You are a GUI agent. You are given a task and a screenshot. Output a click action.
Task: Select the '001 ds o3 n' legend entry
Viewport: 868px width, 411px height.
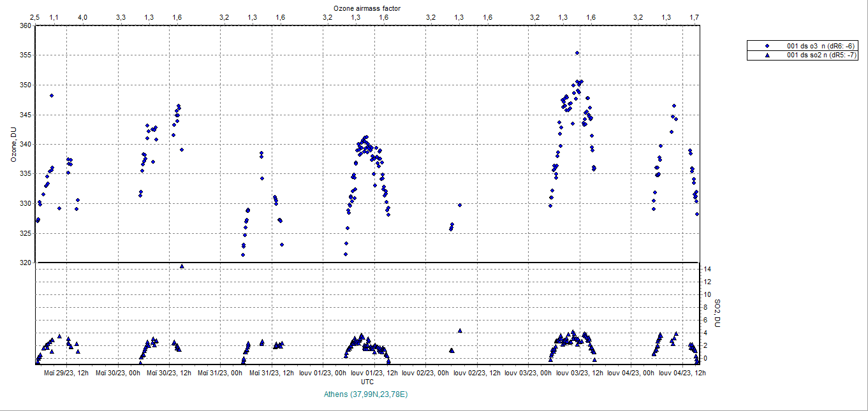[821, 46]
